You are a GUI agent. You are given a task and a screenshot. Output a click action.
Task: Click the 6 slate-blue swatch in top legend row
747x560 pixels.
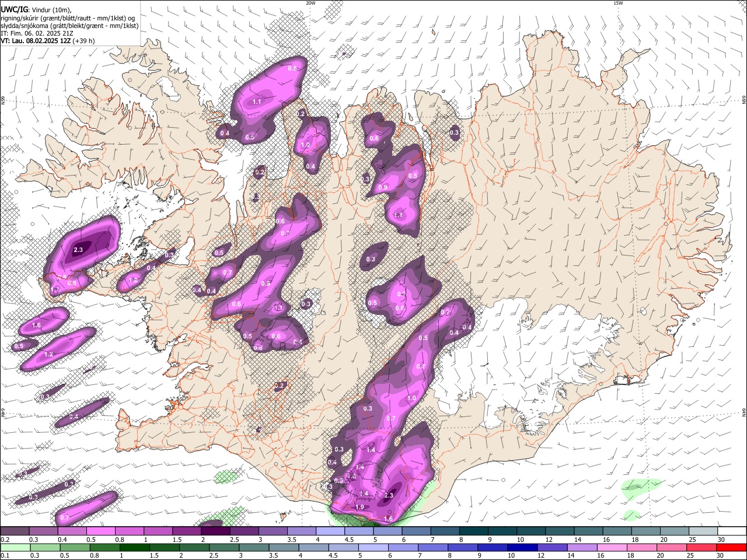pyautogui.click(x=416, y=531)
